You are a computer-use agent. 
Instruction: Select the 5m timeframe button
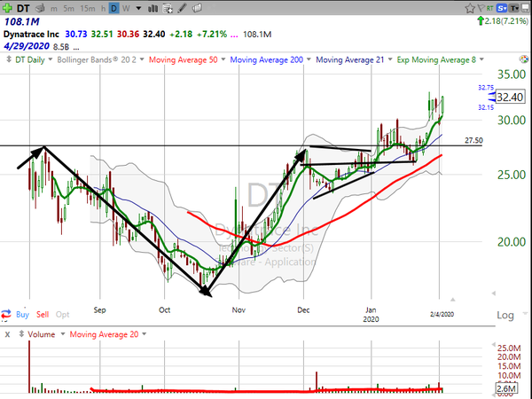pos(68,8)
